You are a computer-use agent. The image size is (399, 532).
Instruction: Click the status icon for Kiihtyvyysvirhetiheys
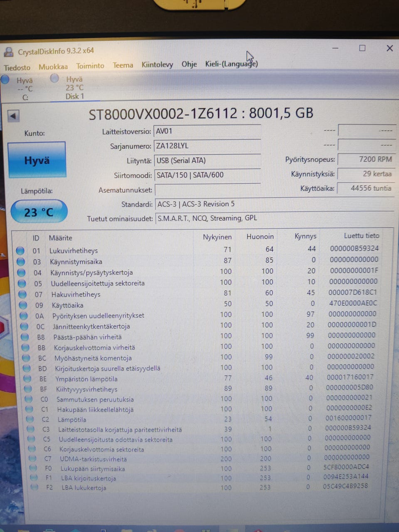coord(28,389)
